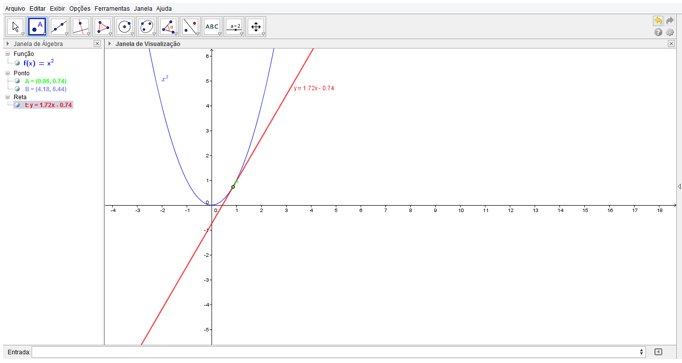Select the Angle measurement tool
This screenshot has width=682, height=363.
tap(168, 27)
